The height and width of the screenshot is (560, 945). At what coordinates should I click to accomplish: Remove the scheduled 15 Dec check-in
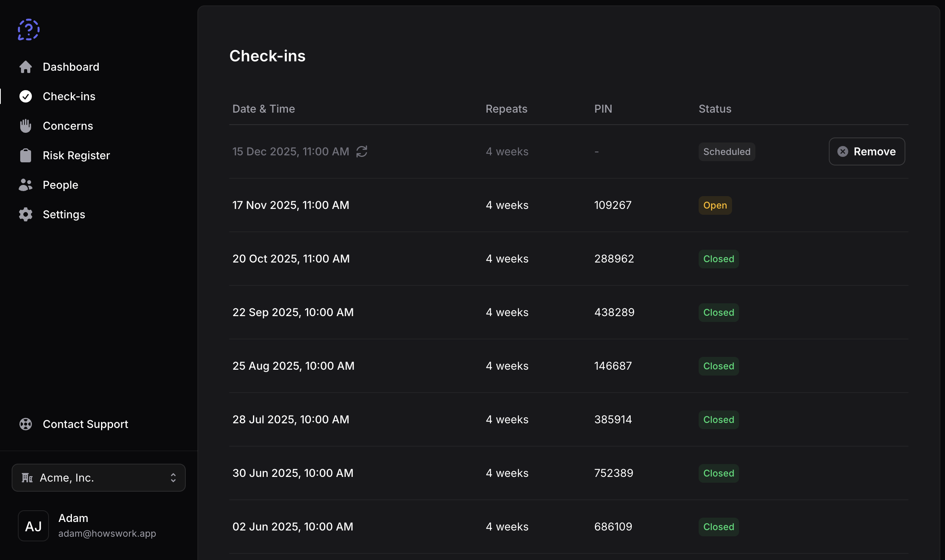(x=867, y=151)
